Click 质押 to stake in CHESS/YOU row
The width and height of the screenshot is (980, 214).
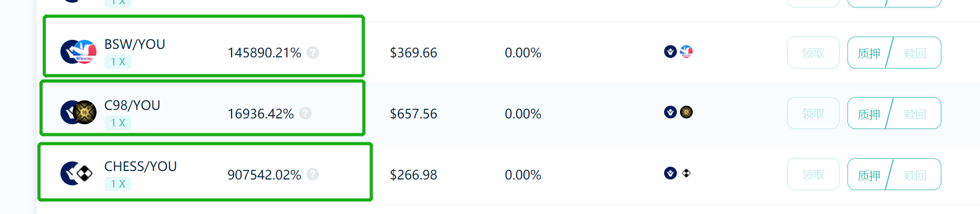point(869,175)
